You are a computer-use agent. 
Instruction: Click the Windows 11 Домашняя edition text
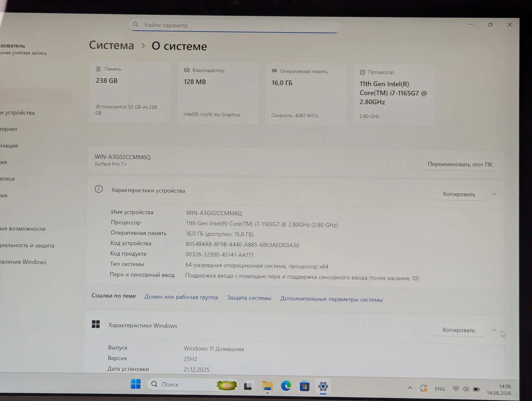pyautogui.click(x=214, y=349)
